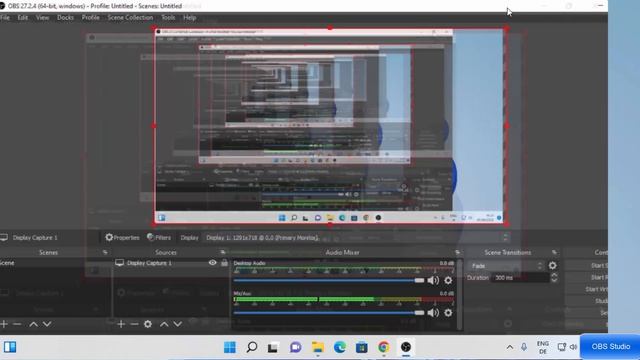Open File Explorer from the taskbar
The height and width of the screenshot is (360, 640).
pyautogui.click(x=318, y=347)
